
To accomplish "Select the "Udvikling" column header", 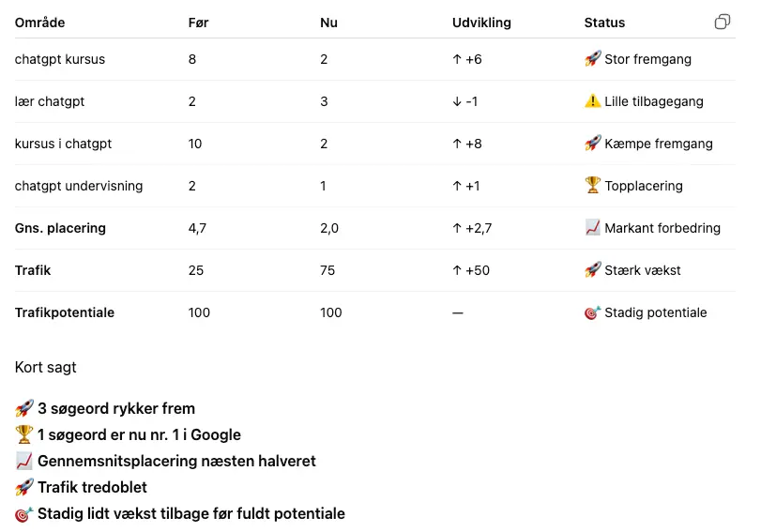I will pos(481,23).
